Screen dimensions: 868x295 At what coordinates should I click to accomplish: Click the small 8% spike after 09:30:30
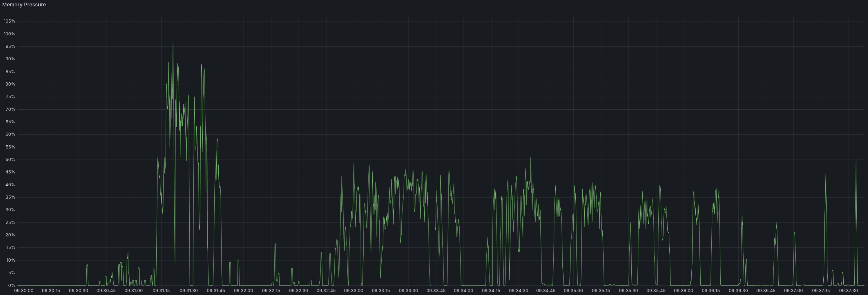87,265
